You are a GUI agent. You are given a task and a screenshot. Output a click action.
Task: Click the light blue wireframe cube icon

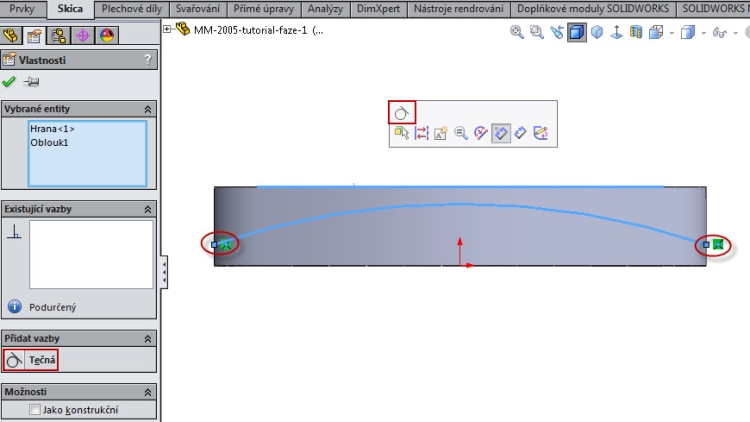point(597,32)
